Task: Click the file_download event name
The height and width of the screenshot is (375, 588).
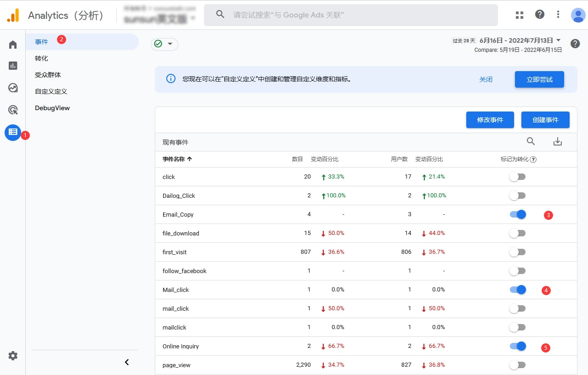Action: click(181, 233)
